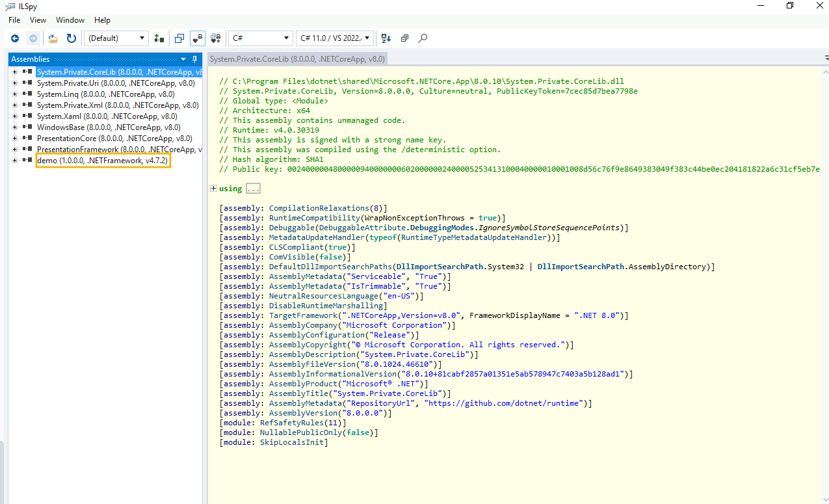Select WindowsBase in the Assemblies tree
This screenshot has height=504, width=829.
click(109, 127)
